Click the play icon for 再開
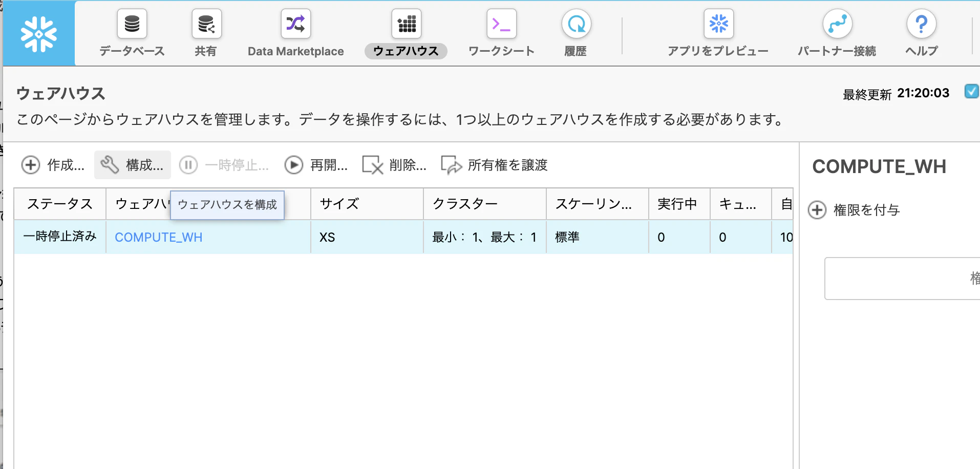The image size is (980, 469). click(x=294, y=165)
